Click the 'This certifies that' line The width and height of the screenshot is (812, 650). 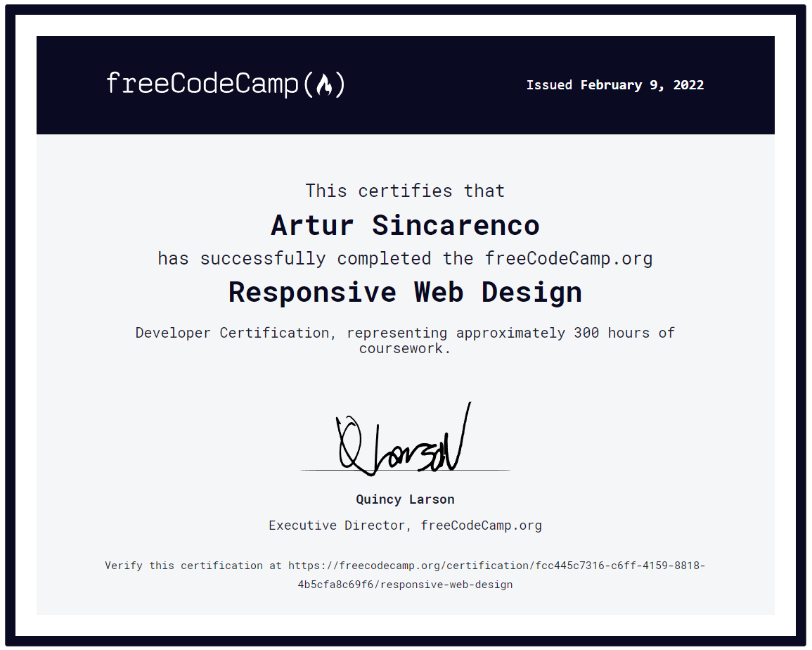click(x=405, y=191)
